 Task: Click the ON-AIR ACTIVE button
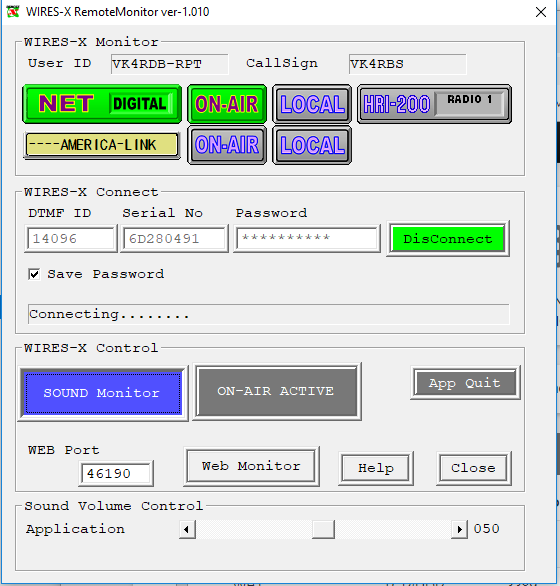click(277, 391)
